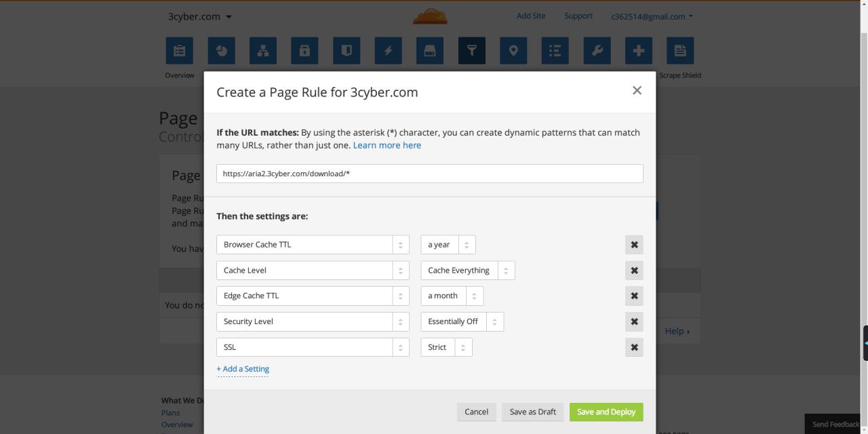Open the DNS network tree icon

(x=263, y=51)
